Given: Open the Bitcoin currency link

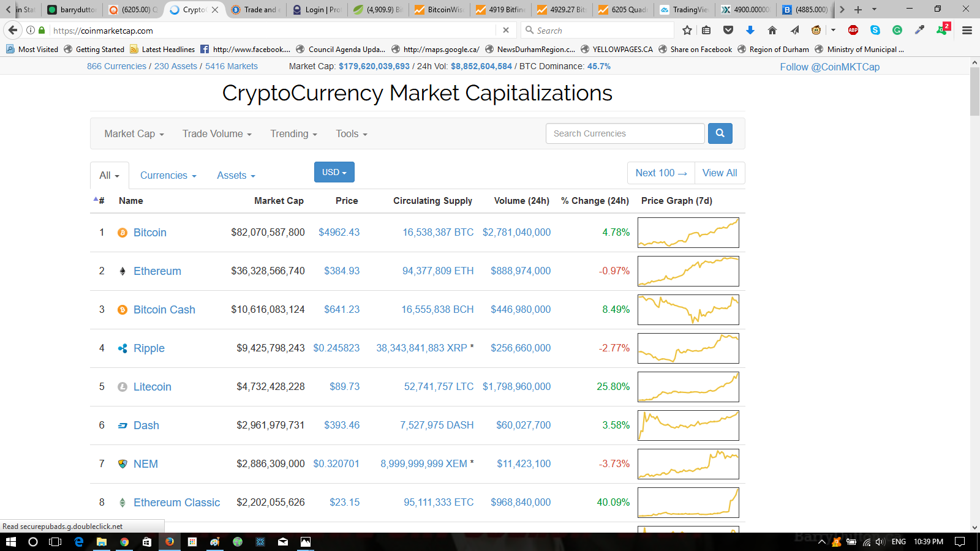Looking at the screenshot, I should pyautogui.click(x=150, y=233).
